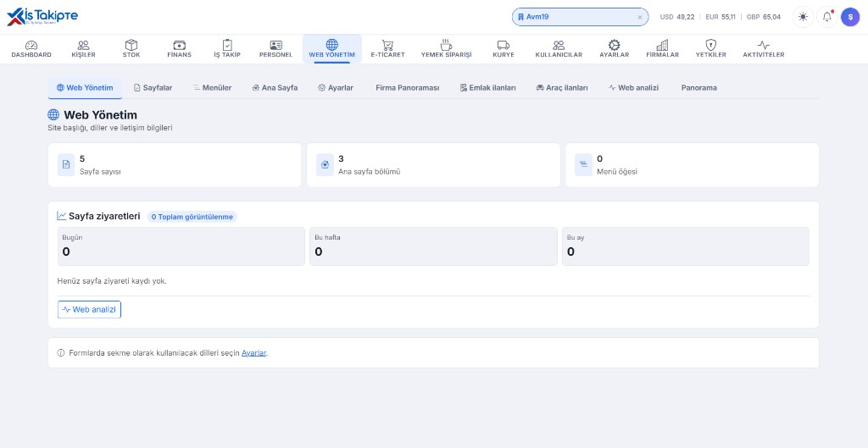Screen dimensions: 868x448
Task: Open the Araç ilanları tab
Action: pos(562,88)
